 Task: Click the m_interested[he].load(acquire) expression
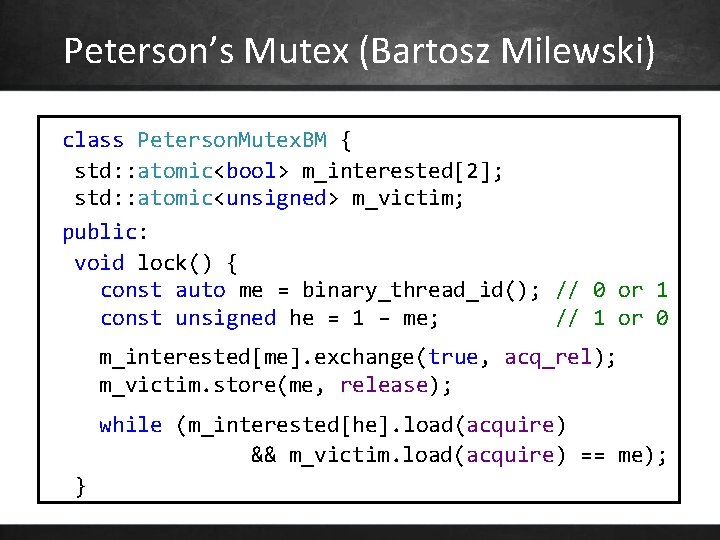click(377, 425)
